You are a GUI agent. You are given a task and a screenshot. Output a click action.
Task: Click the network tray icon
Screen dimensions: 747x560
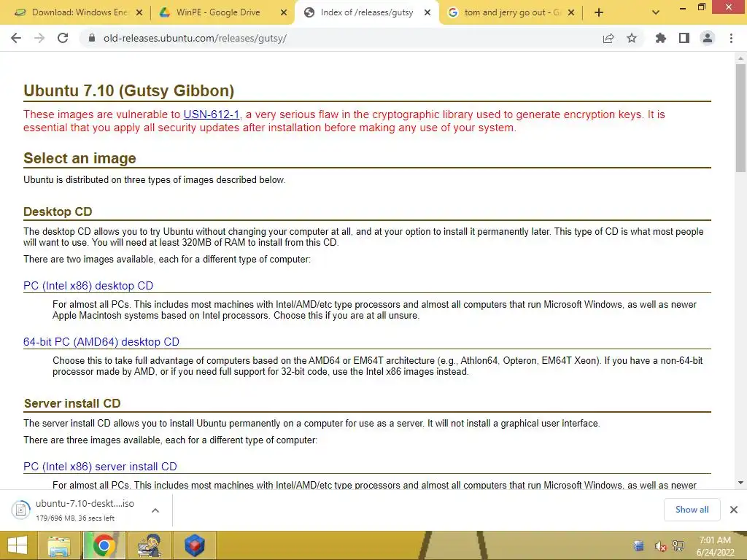click(678, 546)
